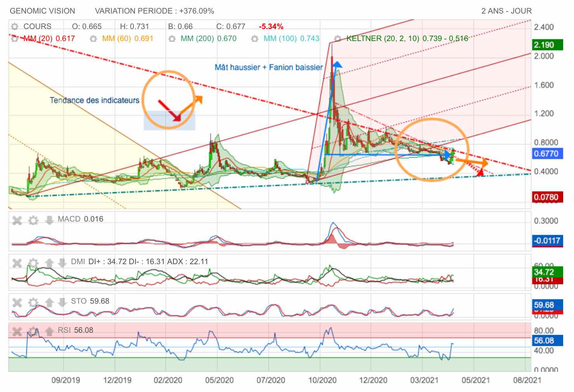Open DMI indicator settings gear
This screenshot has width=574, height=392.
click(x=34, y=263)
